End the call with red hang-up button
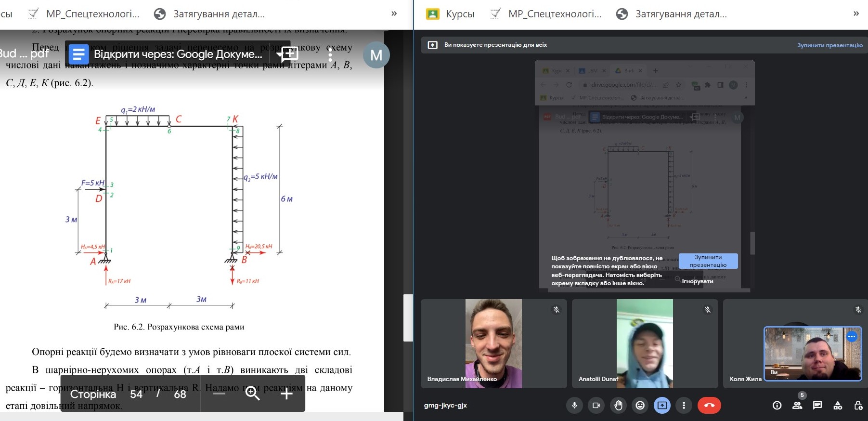868x421 pixels. (709, 406)
